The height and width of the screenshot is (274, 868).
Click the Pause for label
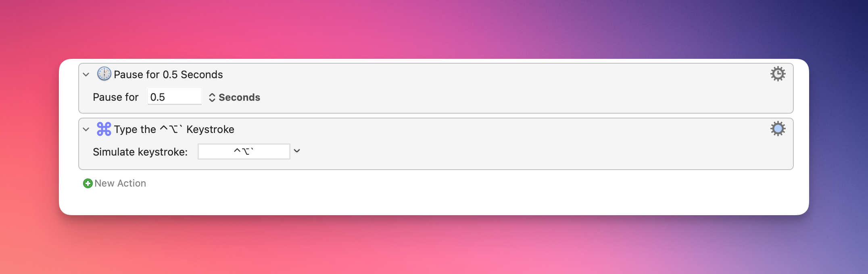(116, 97)
